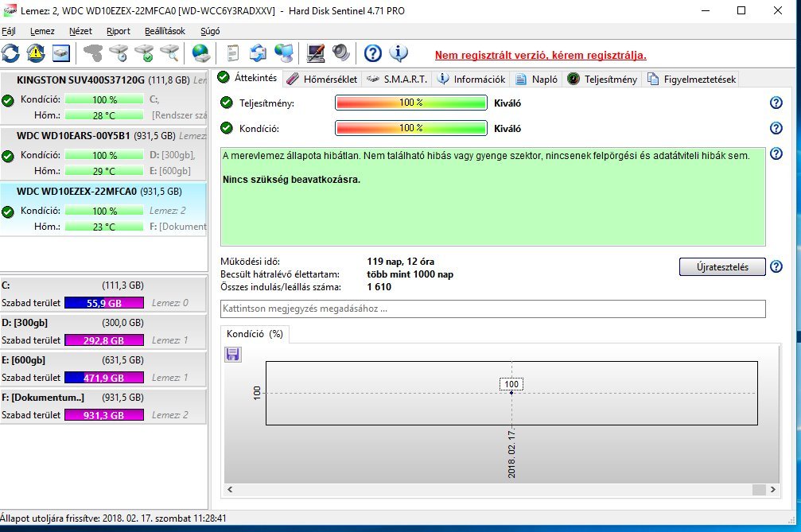This screenshot has width=801, height=532.
Task: Click the 'Nincs szükség beavatkozásra.' text
Action: pos(292,180)
